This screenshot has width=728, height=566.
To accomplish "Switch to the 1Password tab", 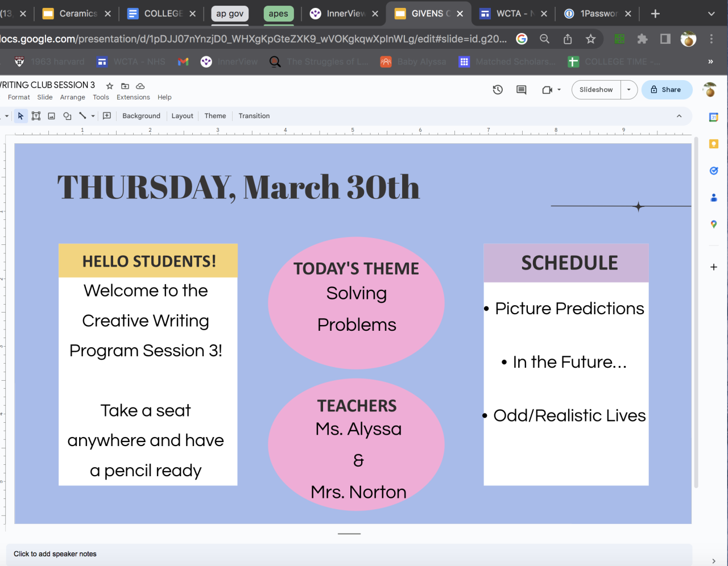I will [x=597, y=14].
